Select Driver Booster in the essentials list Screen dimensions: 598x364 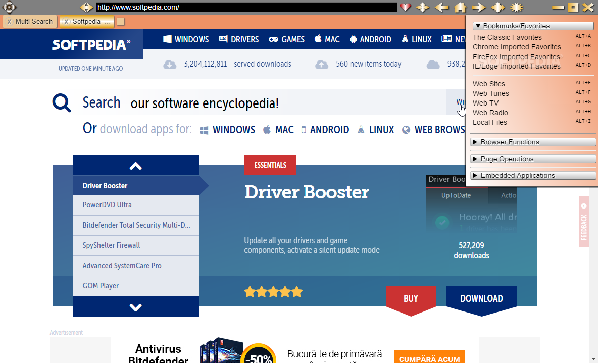click(x=136, y=186)
